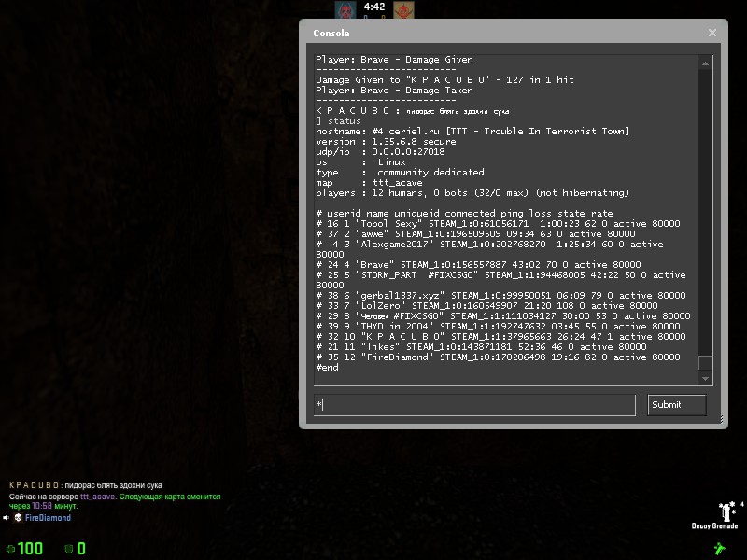Click the health cross icon

click(10, 549)
